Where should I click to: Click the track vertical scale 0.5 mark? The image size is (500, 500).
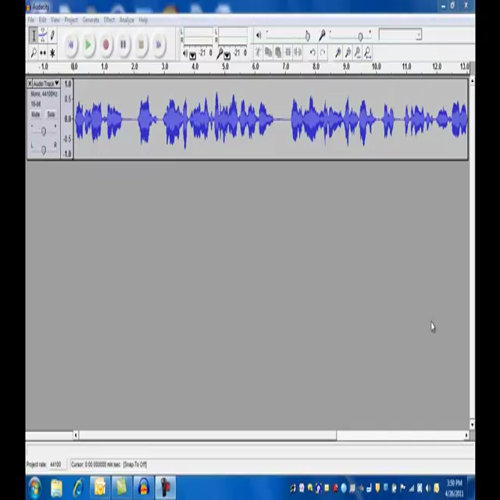[68, 99]
